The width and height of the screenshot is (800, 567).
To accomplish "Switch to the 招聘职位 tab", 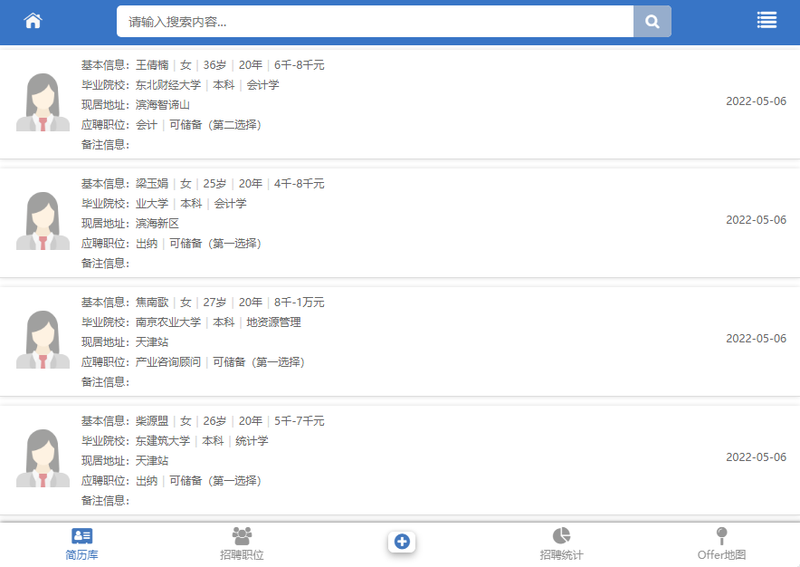I will [x=242, y=544].
